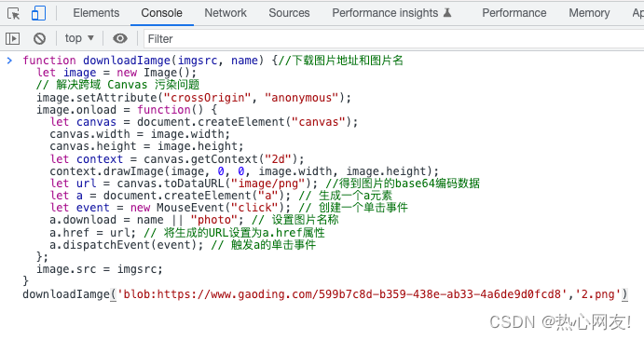The image size is (644, 340).
Task: Click the a.download = name line
Action: [x=194, y=220]
